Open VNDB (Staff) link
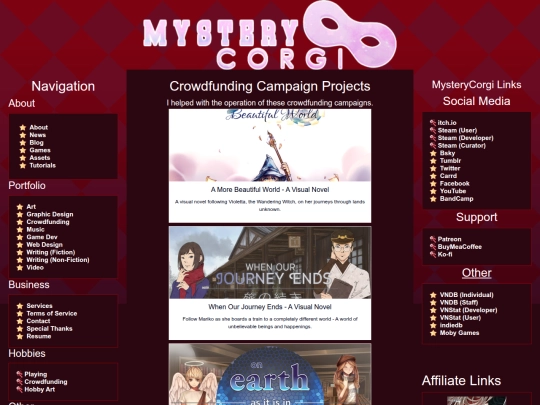Image resolution: width=540 pixels, height=405 pixels. (x=459, y=302)
